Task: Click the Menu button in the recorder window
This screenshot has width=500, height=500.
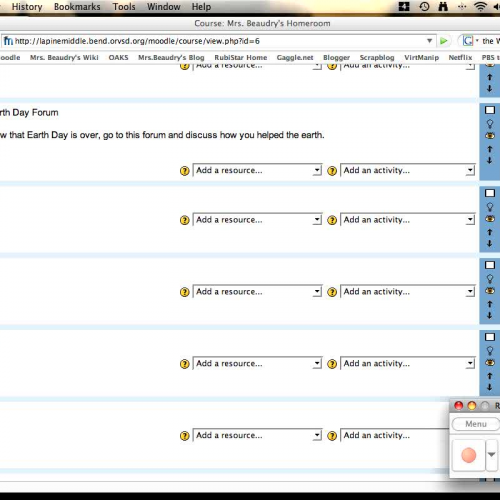Action: (x=476, y=424)
